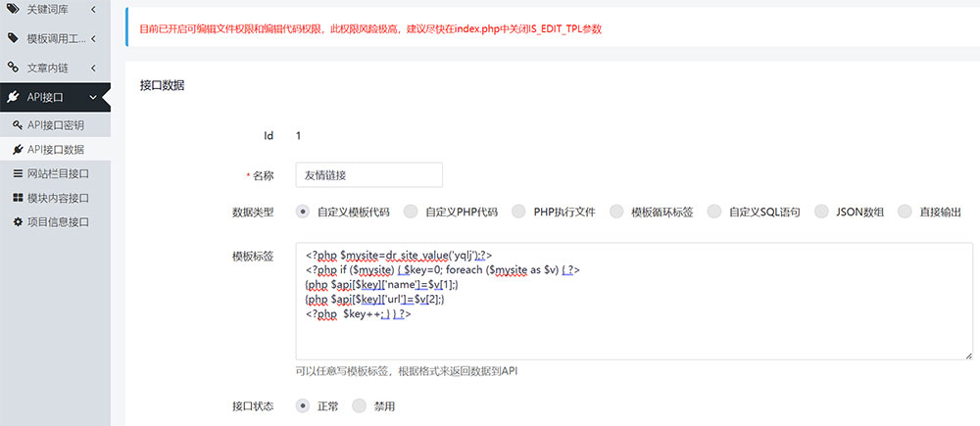Image resolution: width=980 pixels, height=426 pixels.
Task: Click inside the 模板标签 code textarea
Action: (633, 333)
